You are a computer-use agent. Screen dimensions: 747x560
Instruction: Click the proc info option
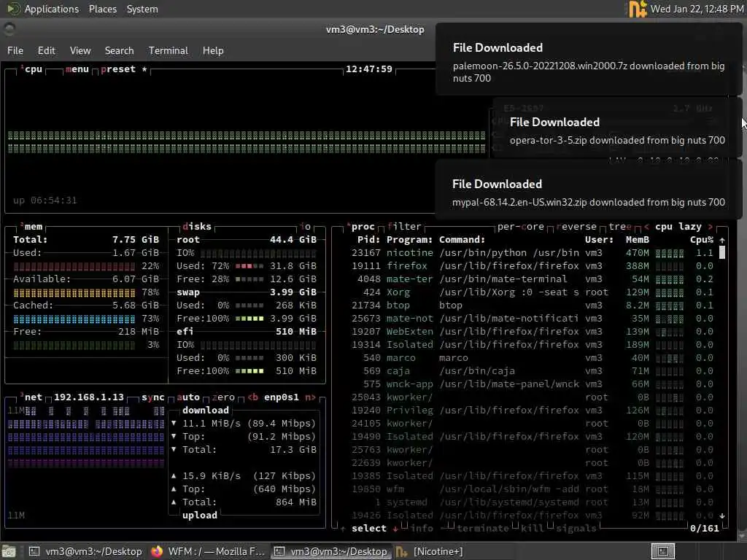[x=422, y=529]
